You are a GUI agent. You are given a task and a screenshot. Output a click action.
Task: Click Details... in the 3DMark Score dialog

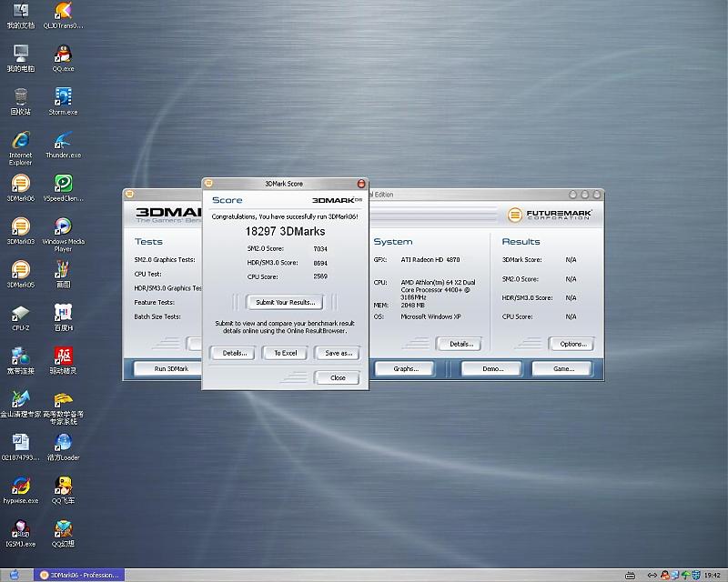pyautogui.click(x=235, y=353)
